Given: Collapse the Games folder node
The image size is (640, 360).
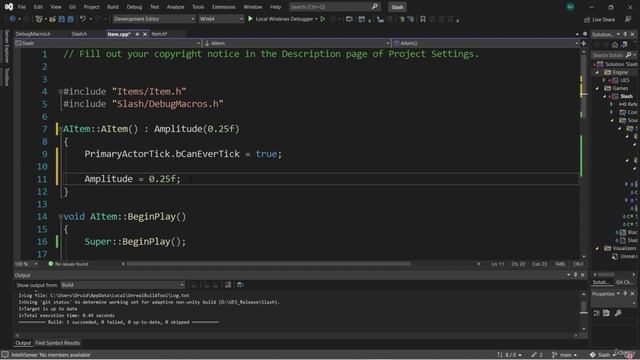Looking at the screenshot, I should pyautogui.click(x=597, y=88).
